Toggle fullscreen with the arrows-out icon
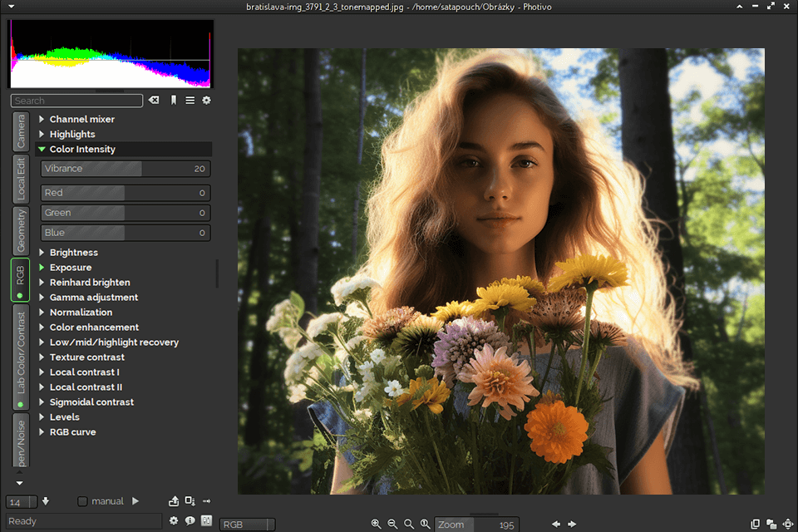 pos(788,524)
